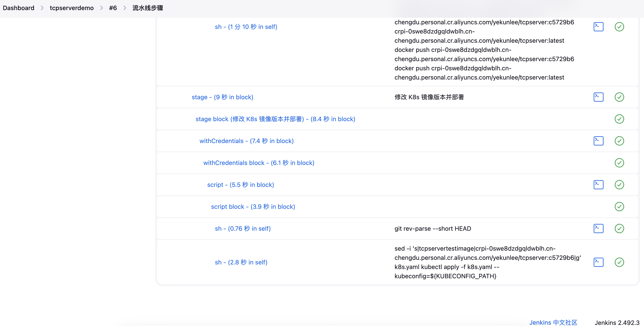Open console icon for K8s deploy stage
Screen dimensions: 644x326
click(598, 97)
